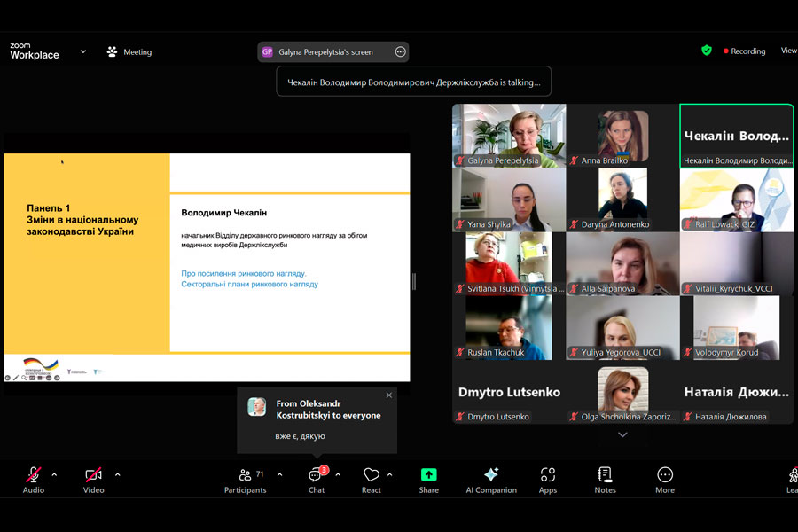The height and width of the screenshot is (532, 798).
Task: Expand the chat options caret
Action: click(338, 474)
